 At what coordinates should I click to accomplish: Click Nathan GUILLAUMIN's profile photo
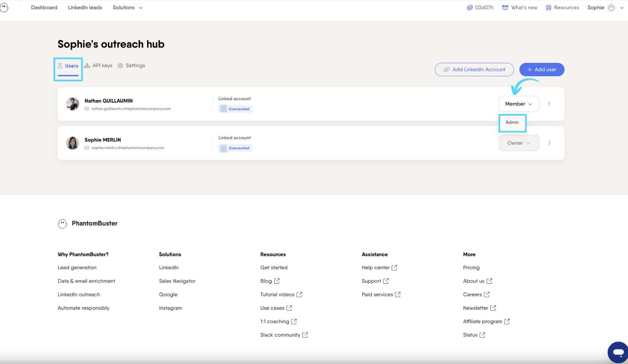pyautogui.click(x=72, y=104)
